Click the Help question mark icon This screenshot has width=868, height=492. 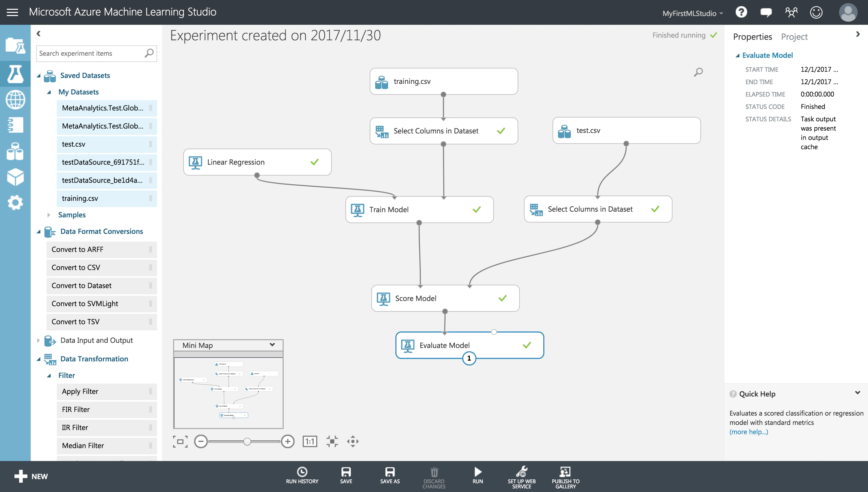(741, 12)
